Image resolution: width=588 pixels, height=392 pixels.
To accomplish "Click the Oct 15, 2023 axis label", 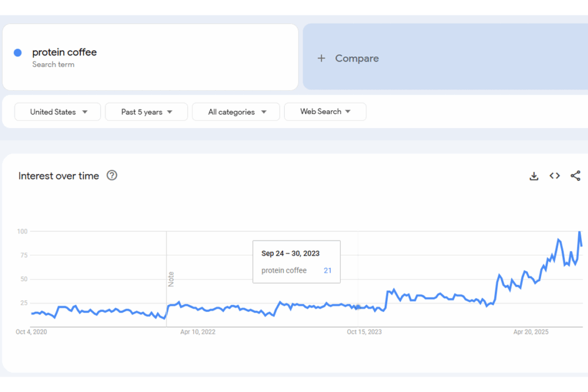I will coord(364,332).
